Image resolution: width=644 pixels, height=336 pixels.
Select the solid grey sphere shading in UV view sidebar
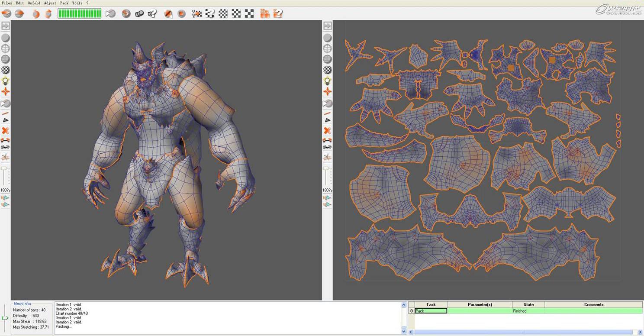328,38
